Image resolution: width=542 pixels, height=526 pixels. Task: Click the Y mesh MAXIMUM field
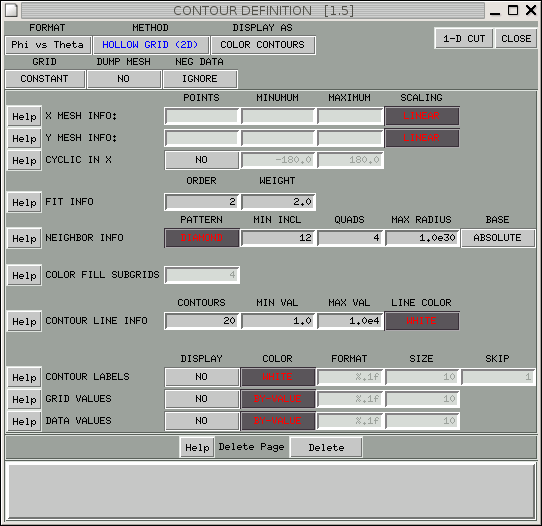click(x=351, y=138)
